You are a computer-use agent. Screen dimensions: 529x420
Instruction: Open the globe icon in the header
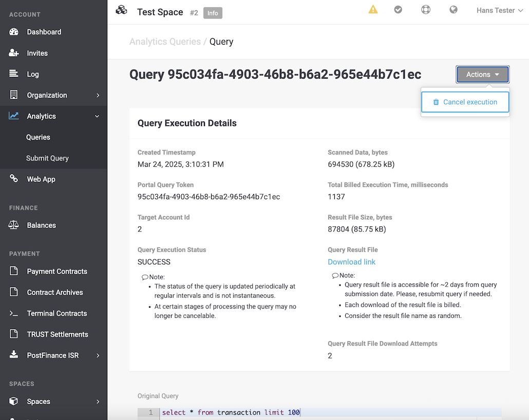[x=454, y=9]
